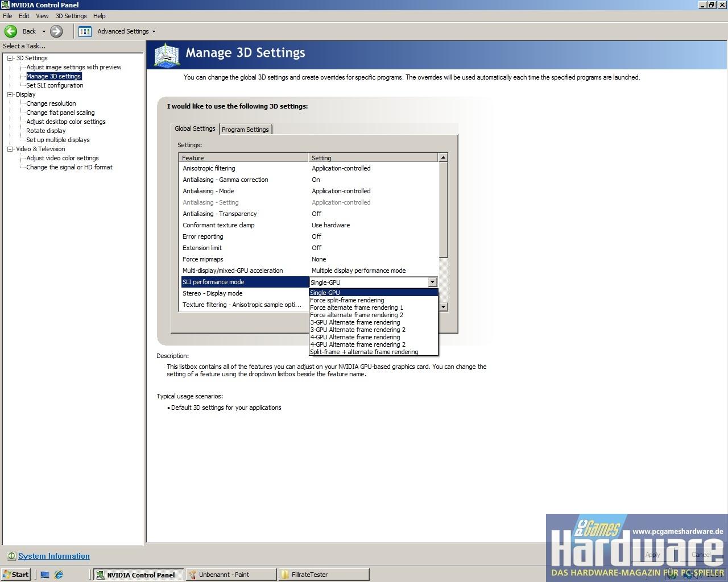Click the Feature column header
Screen dimensions: 728x582
click(x=243, y=158)
